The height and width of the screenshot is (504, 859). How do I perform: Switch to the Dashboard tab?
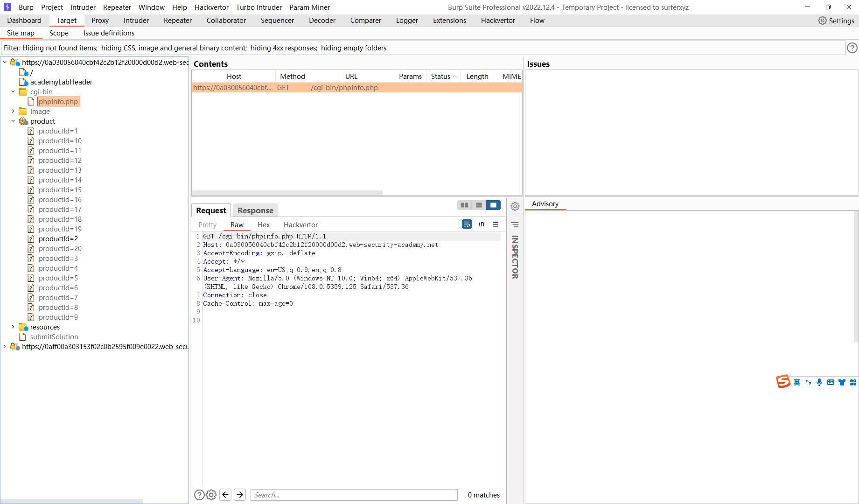(24, 20)
